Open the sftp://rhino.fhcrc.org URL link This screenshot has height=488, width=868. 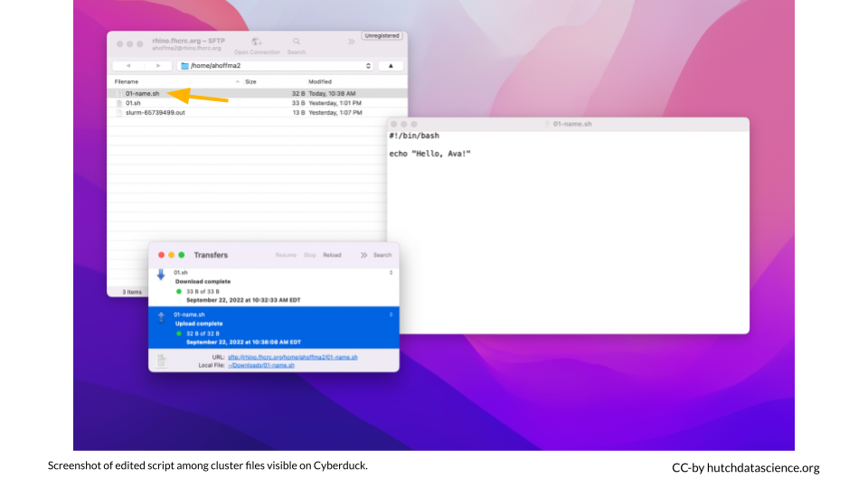pos(292,358)
